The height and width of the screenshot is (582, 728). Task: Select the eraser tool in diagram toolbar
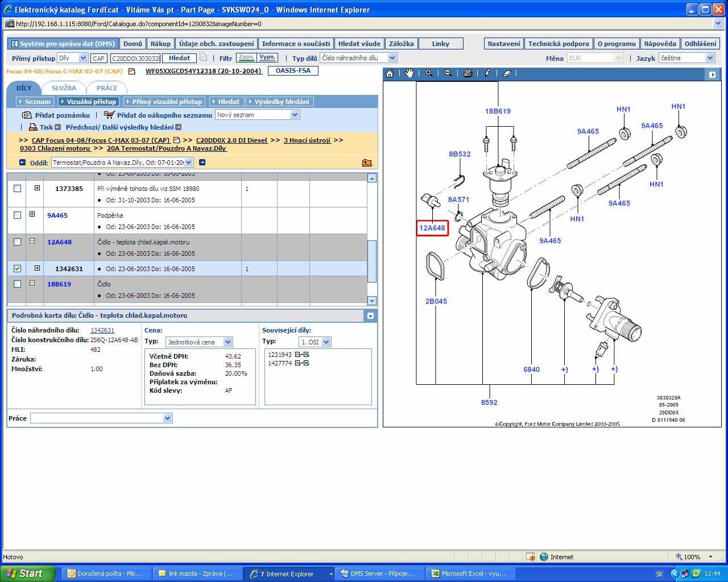click(507, 73)
